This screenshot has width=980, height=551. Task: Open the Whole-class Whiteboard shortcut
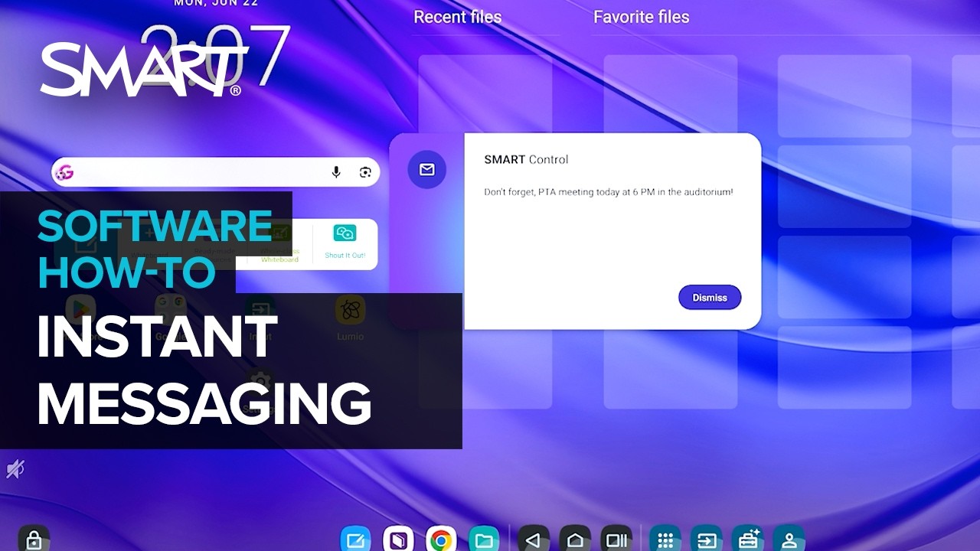coord(279,245)
